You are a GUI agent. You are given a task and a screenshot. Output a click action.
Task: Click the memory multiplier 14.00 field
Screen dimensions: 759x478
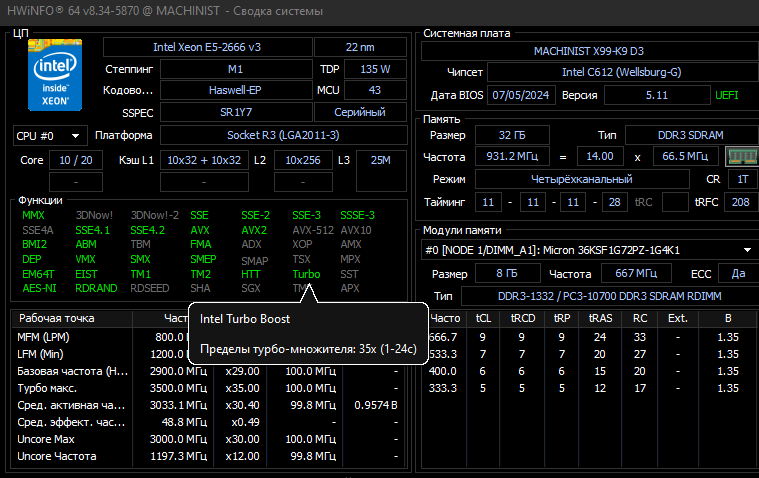600,156
